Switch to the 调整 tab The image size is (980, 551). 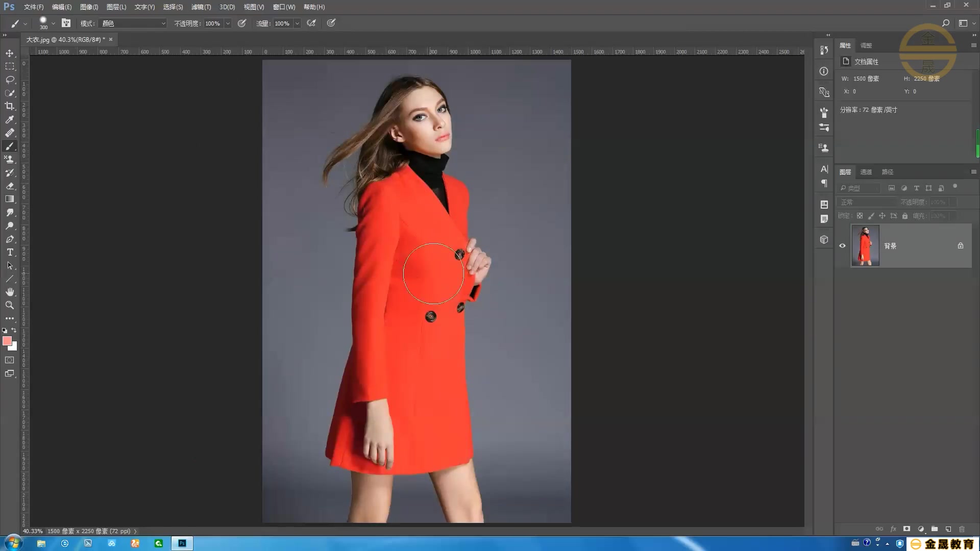pos(866,45)
